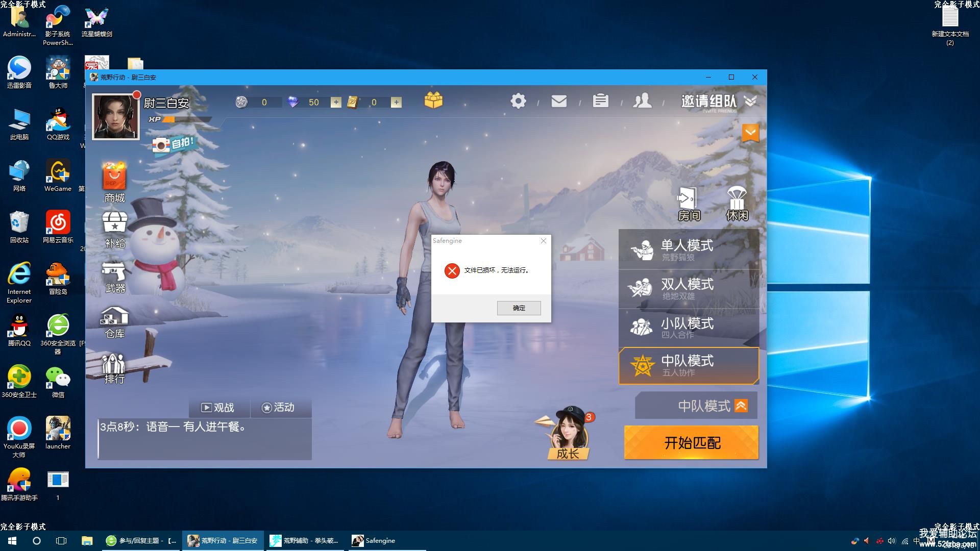
Task: Open the 房间 room icon
Action: 689,204
